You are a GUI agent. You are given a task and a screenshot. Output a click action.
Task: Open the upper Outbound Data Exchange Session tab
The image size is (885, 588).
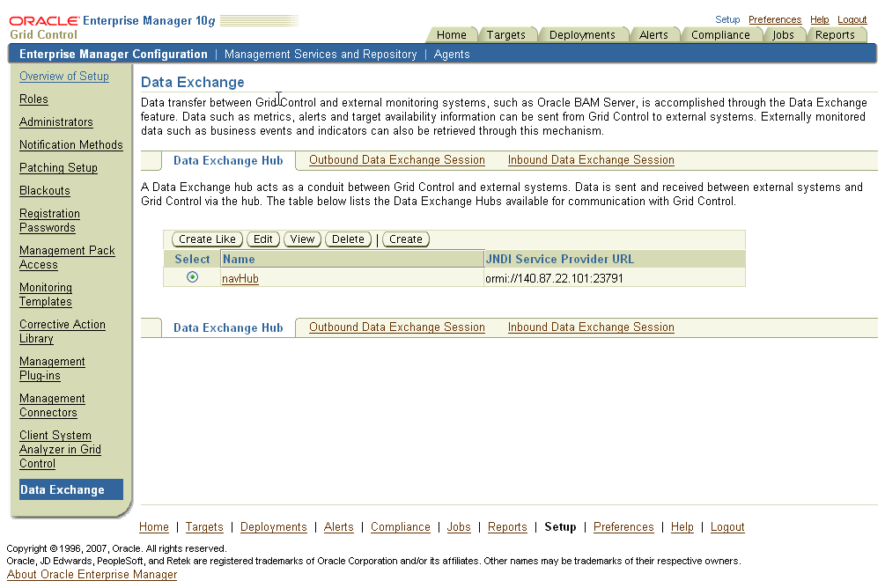(397, 160)
